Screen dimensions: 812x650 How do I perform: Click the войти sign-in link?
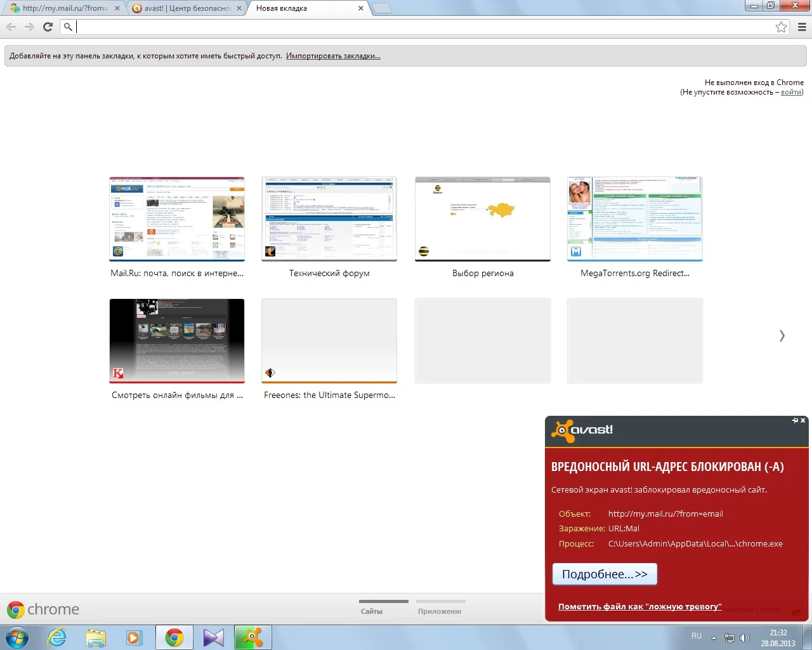pyautogui.click(x=790, y=92)
